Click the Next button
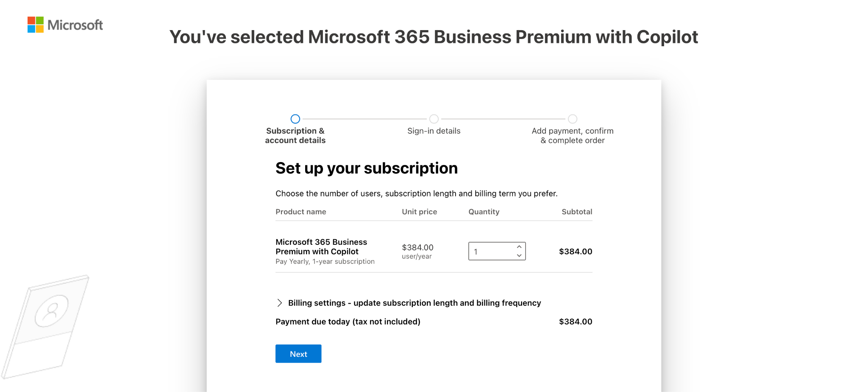Screen dimensions: 868x392 [x=298, y=354]
